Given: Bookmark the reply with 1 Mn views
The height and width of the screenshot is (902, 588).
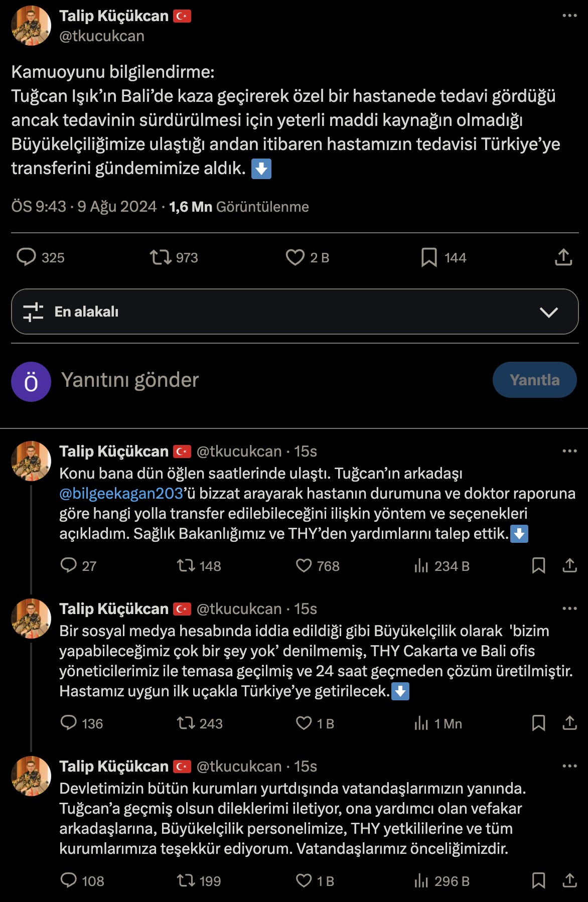Looking at the screenshot, I should [x=538, y=723].
